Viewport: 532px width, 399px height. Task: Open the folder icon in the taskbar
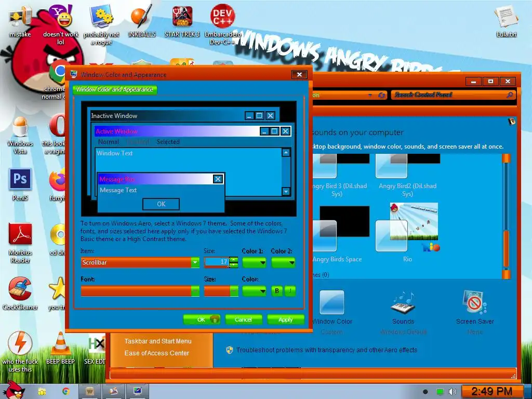pos(42,392)
